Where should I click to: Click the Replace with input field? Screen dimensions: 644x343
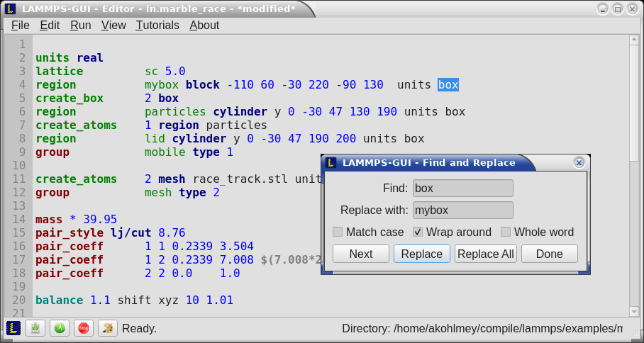pyautogui.click(x=463, y=210)
